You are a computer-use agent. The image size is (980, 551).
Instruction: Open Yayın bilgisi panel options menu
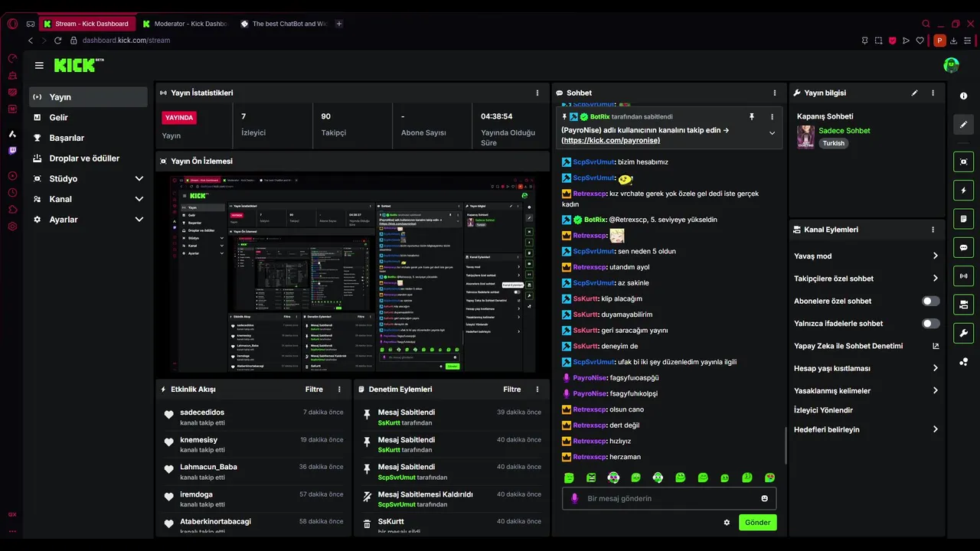(933, 93)
